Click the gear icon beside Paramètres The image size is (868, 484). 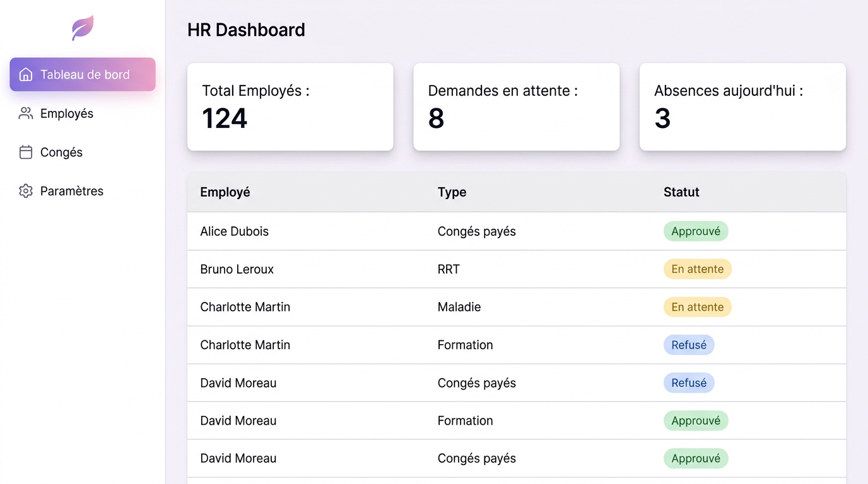point(26,191)
